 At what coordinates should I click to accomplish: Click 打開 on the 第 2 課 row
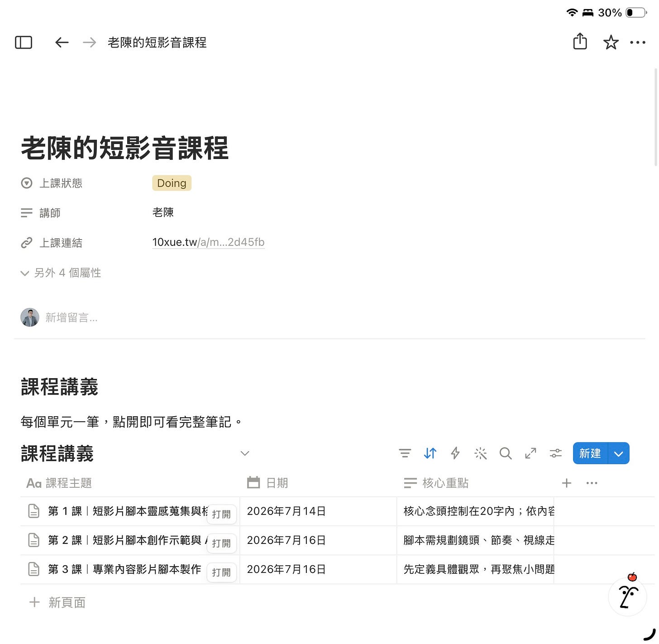click(221, 543)
